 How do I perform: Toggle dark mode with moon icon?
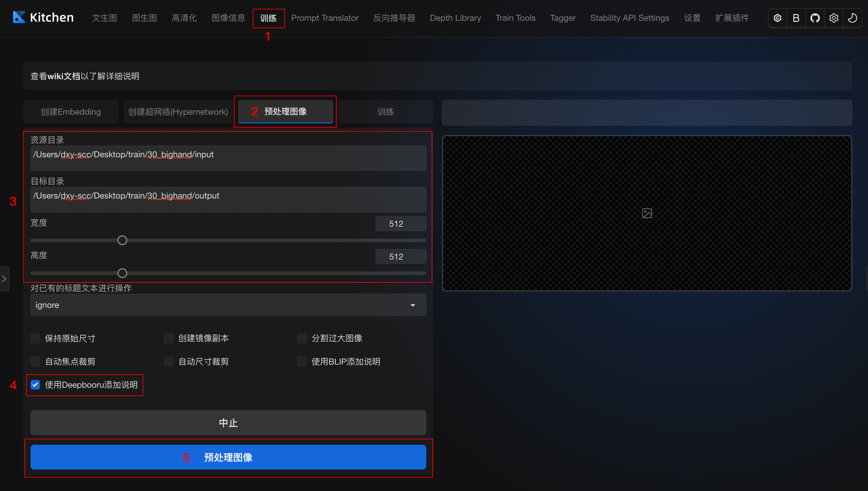click(853, 18)
